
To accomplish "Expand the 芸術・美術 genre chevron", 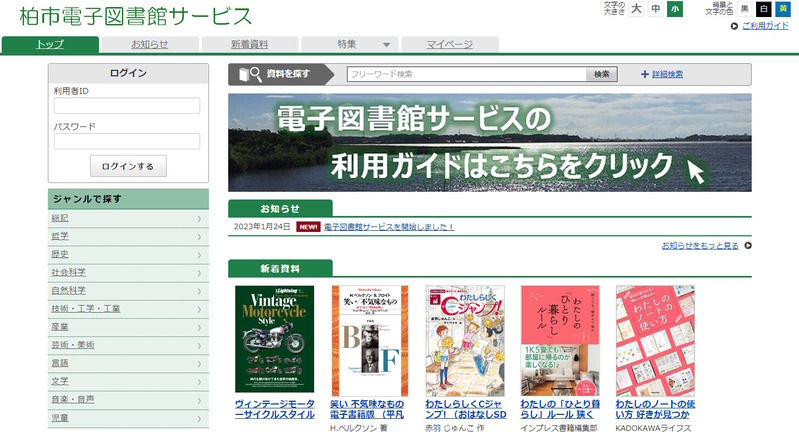I will pos(199,346).
